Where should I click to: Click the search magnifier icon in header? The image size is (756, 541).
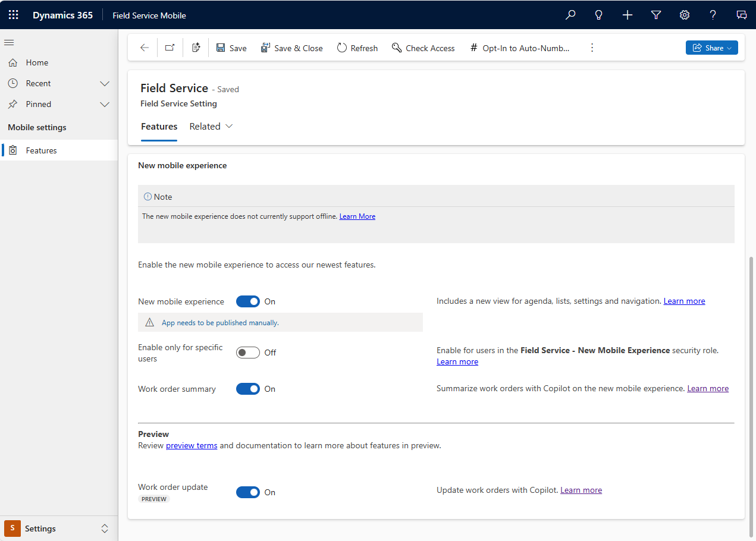coord(570,15)
